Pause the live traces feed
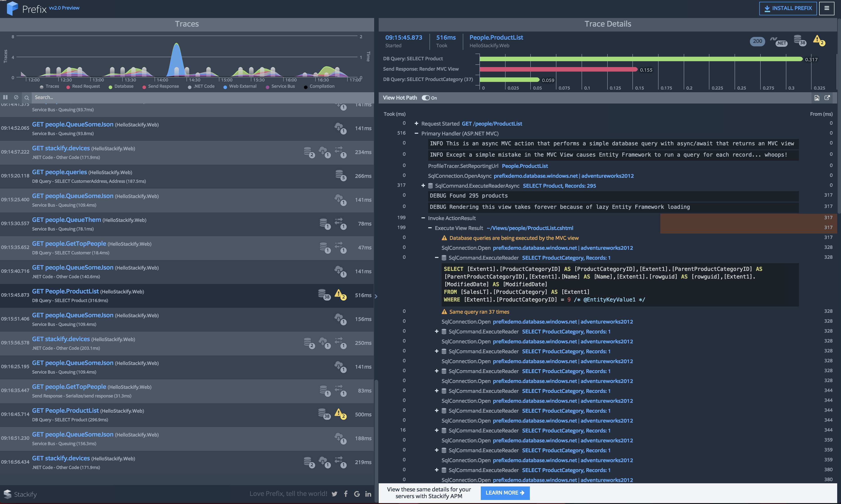This screenshot has width=841, height=504. click(x=5, y=97)
